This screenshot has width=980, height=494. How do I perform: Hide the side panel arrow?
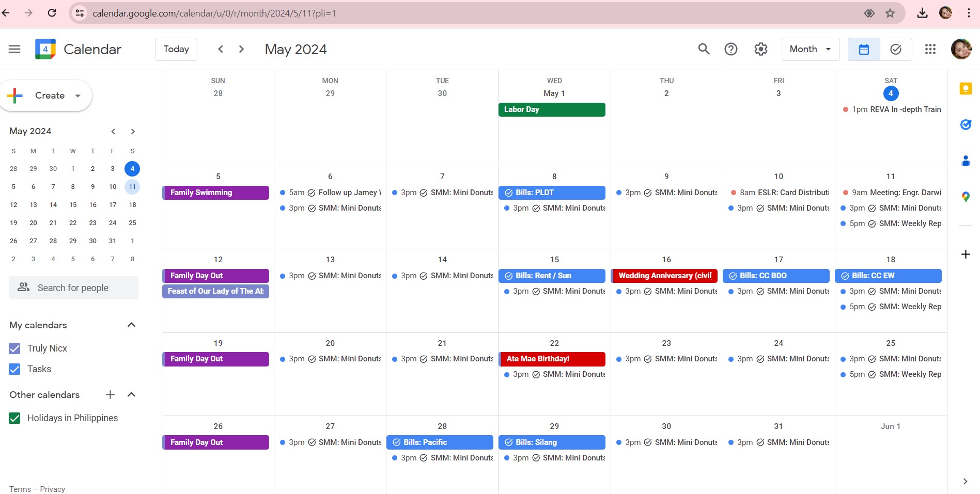click(965, 481)
